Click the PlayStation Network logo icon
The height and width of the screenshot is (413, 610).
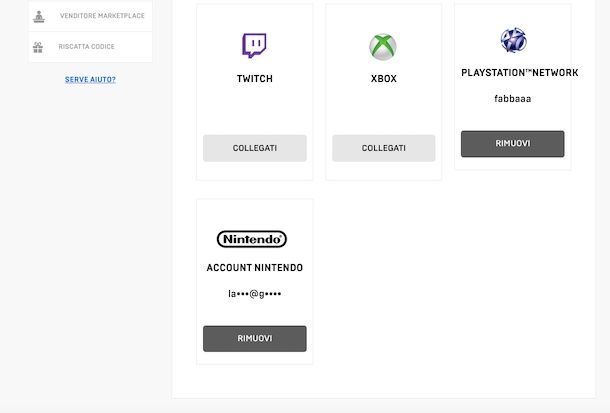513,40
